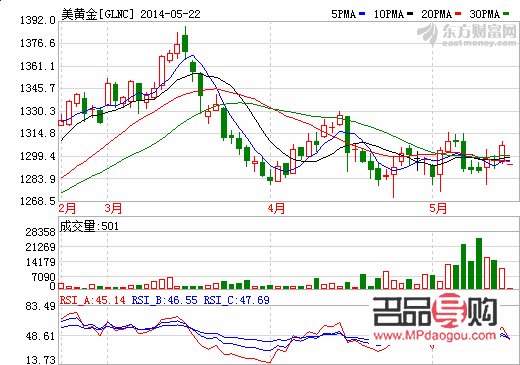Click the 1299.4 price axis label
The width and height of the screenshot is (520, 365).
coord(38,156)
